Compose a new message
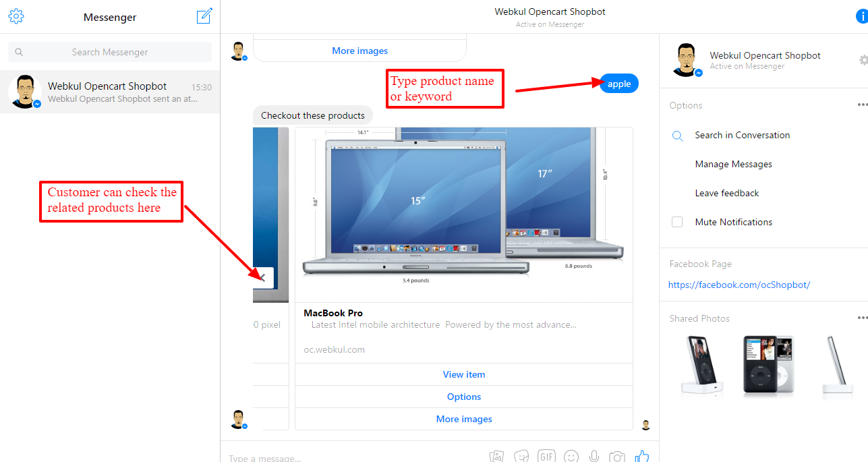 [204, 16]
